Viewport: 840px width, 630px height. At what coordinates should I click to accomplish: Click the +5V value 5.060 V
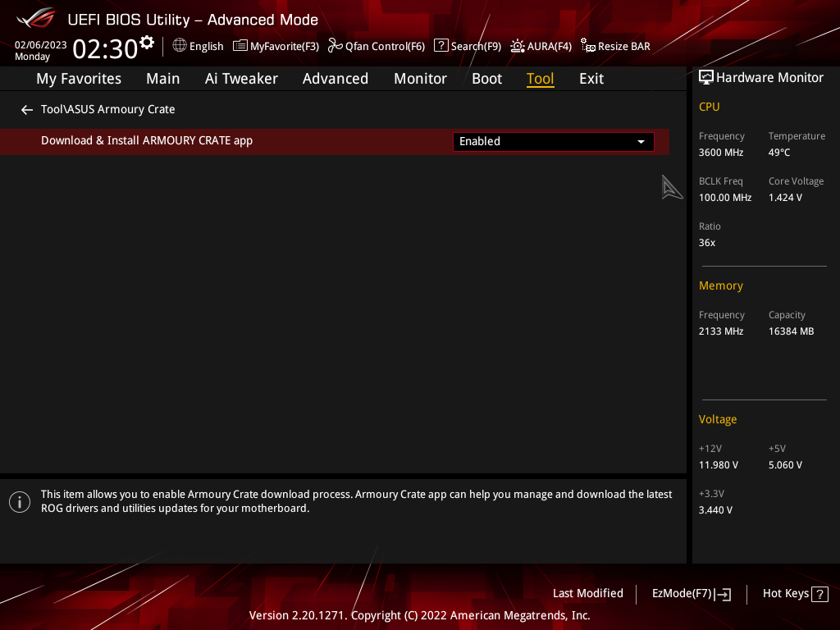point(785,465)
